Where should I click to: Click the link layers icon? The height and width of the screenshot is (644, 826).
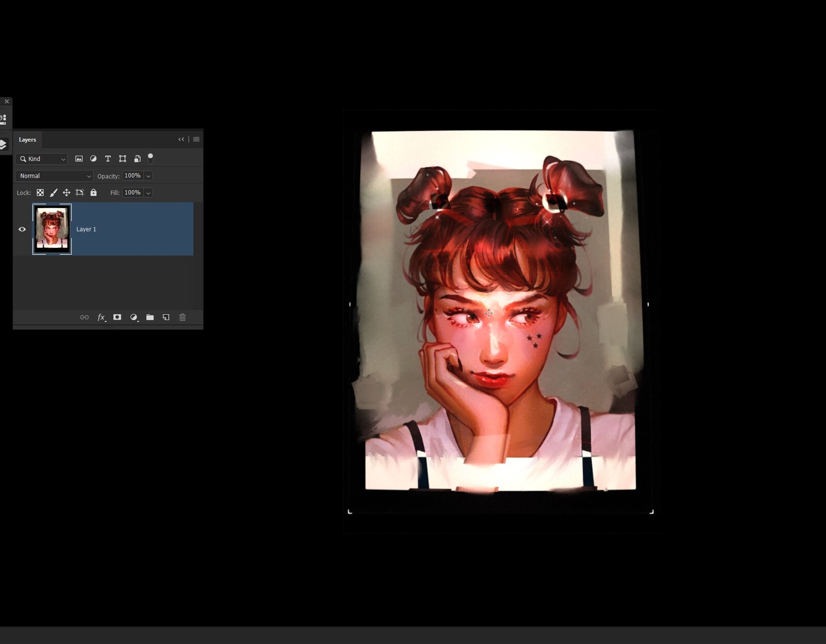(84, 317)
